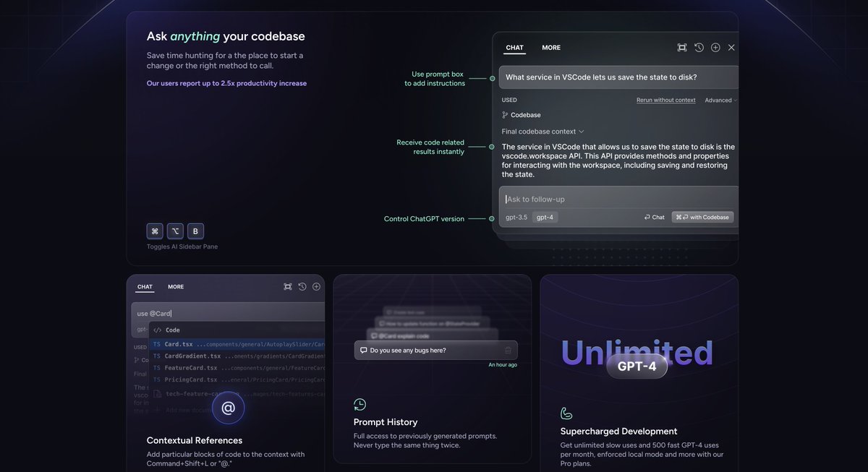
Task: Close the upper chat panel with X
Action: pos(731,48)
